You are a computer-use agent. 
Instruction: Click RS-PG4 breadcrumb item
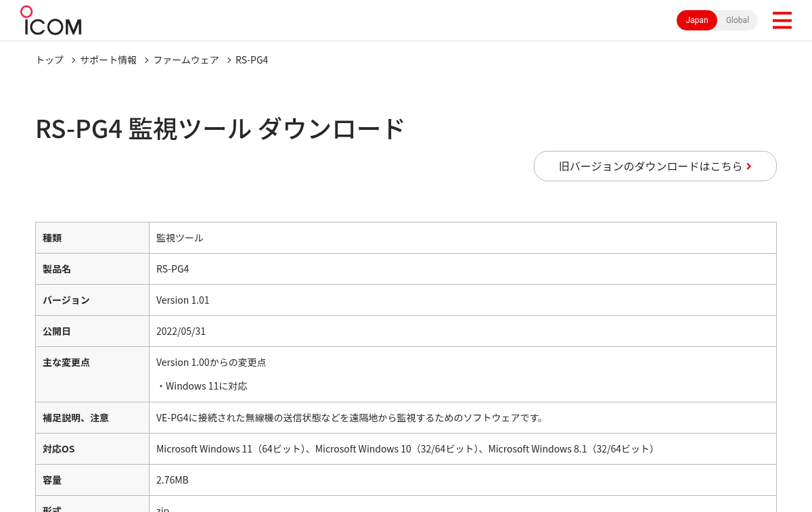point(252,60)
